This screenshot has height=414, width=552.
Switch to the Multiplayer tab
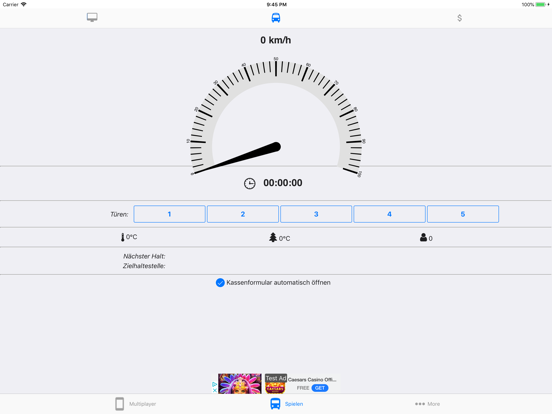pyautogui.click(x=136, y=404)
